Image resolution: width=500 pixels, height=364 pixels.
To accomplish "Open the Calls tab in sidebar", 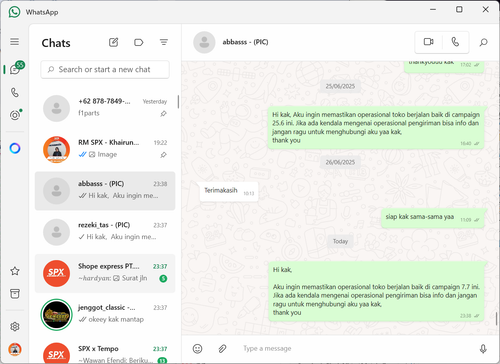I will point(15,92).
